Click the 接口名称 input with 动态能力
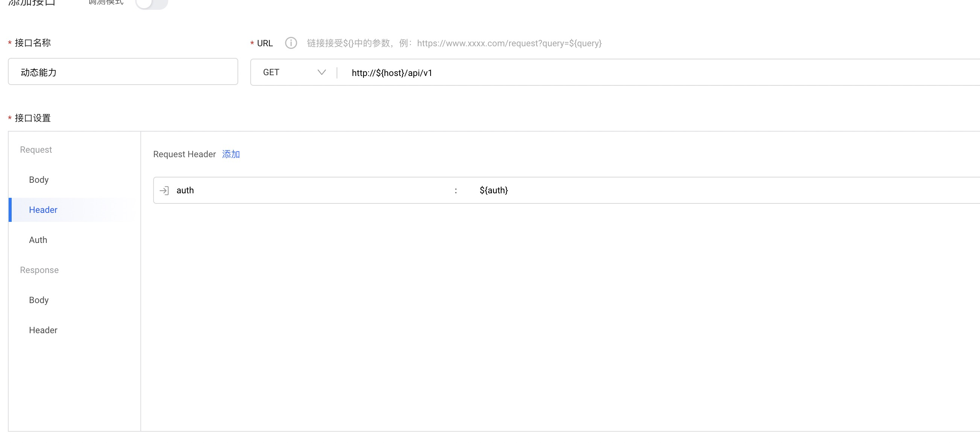 pos(123,72)
